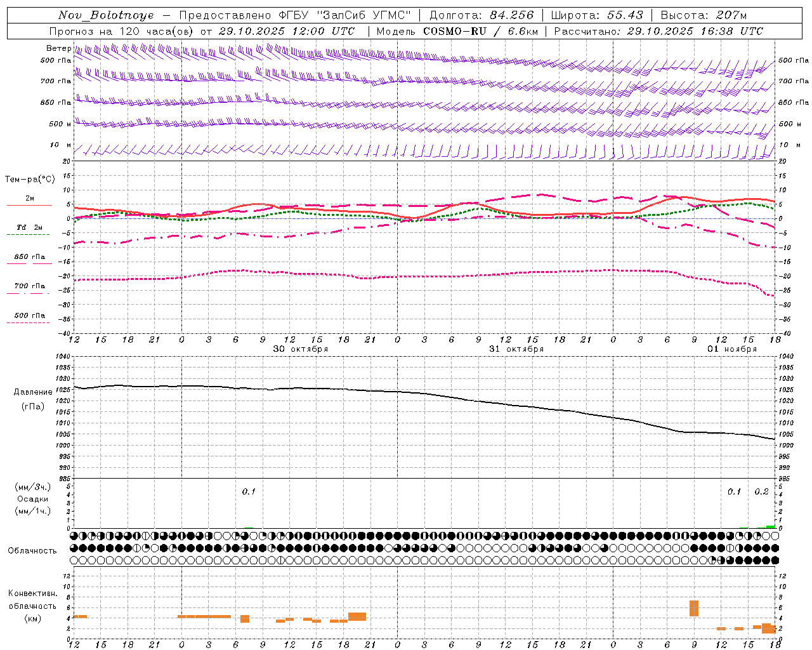Click the 500 гПа temperature legend entry

(29, 317)
